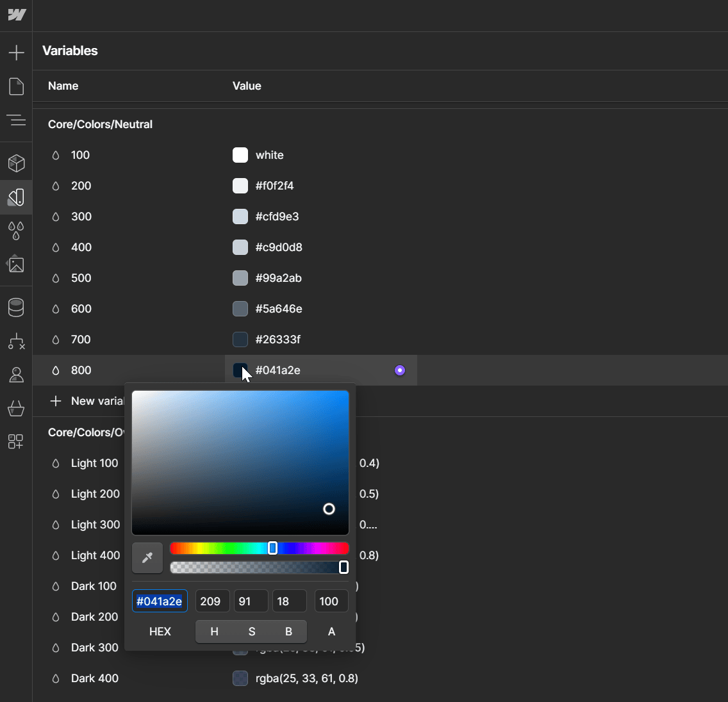
Task: Open the Navigator panel
Action: click(16, 120)
